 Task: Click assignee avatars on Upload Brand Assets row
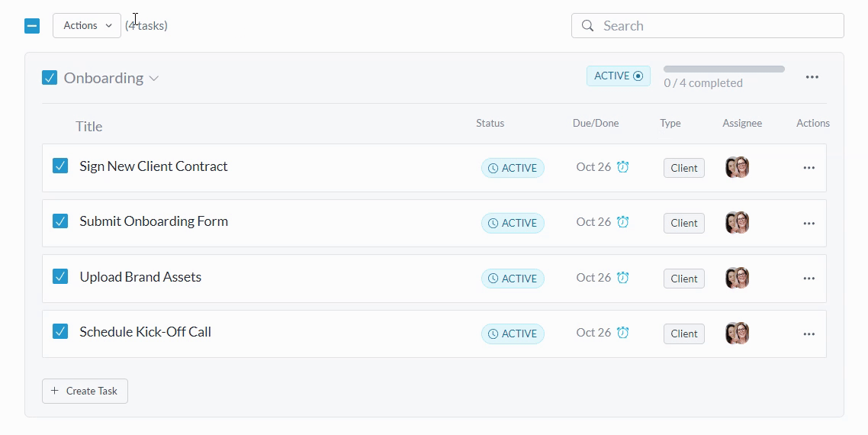click(737, 278)
